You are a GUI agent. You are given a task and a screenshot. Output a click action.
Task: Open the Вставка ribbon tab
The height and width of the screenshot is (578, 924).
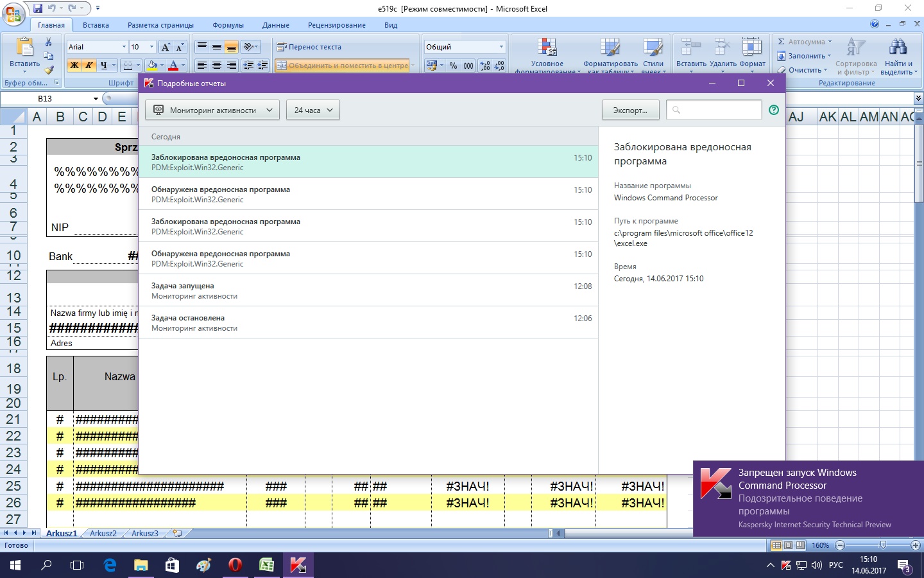(x=96, y=25)
